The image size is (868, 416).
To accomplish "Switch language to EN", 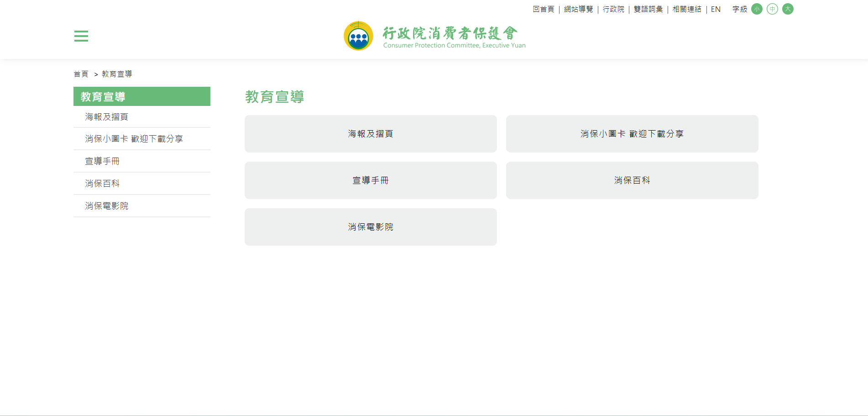I will 716,9.
